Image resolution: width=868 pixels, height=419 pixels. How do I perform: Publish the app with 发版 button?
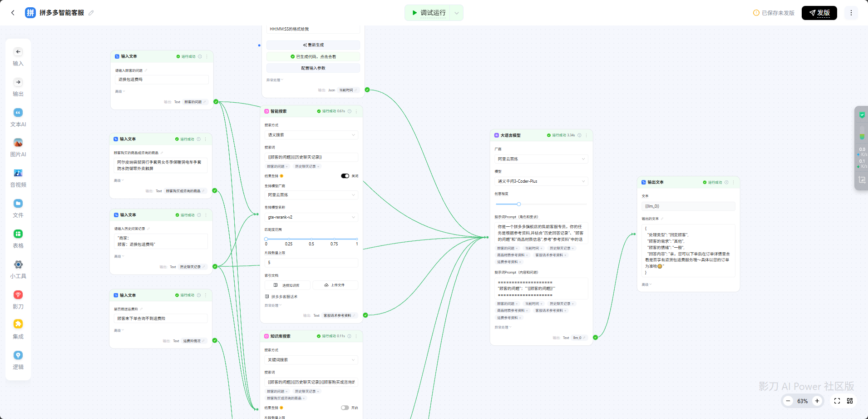[819, 13]
